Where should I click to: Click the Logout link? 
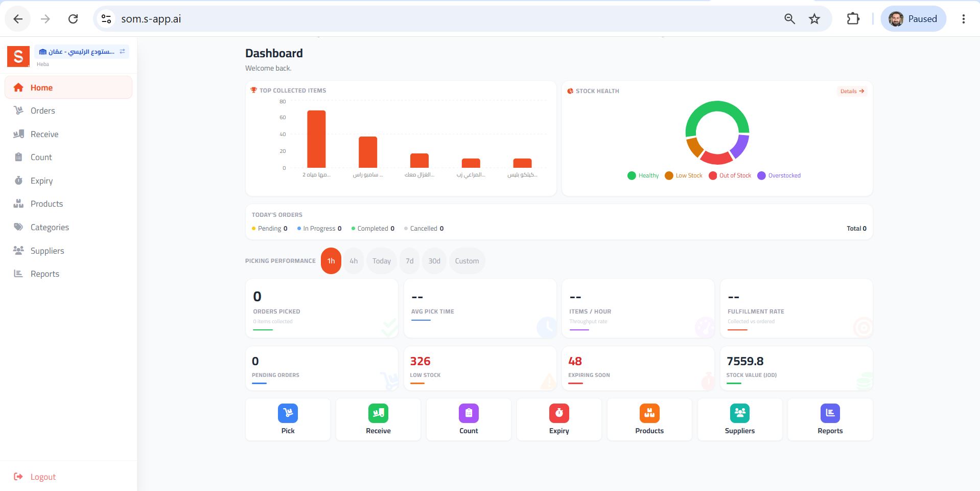pos(43,477)
